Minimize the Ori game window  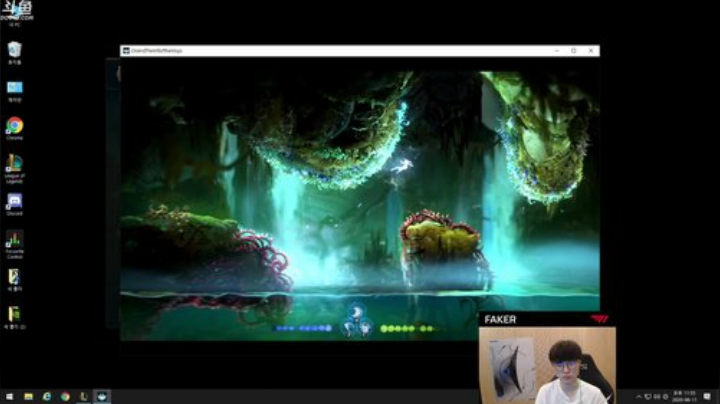(x=557, y=50)
